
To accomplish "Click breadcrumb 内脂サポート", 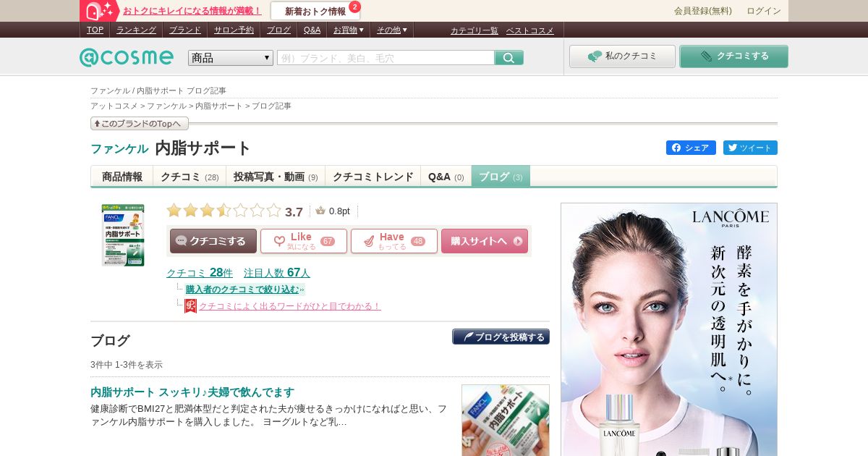I will click(x=219, y=106).
